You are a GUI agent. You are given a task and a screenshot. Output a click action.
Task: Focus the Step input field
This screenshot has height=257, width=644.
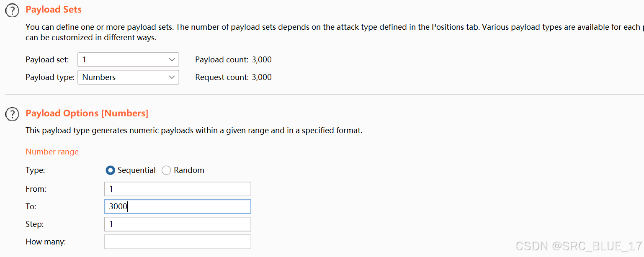point(178,224)
